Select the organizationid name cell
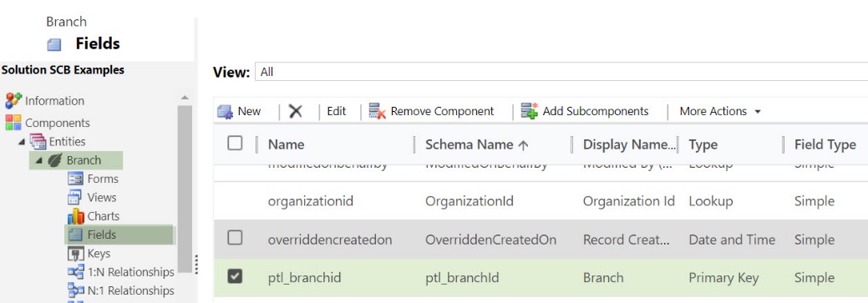This screenshot has height=303, width=868. pyautogui.click(x=310, y=201)
